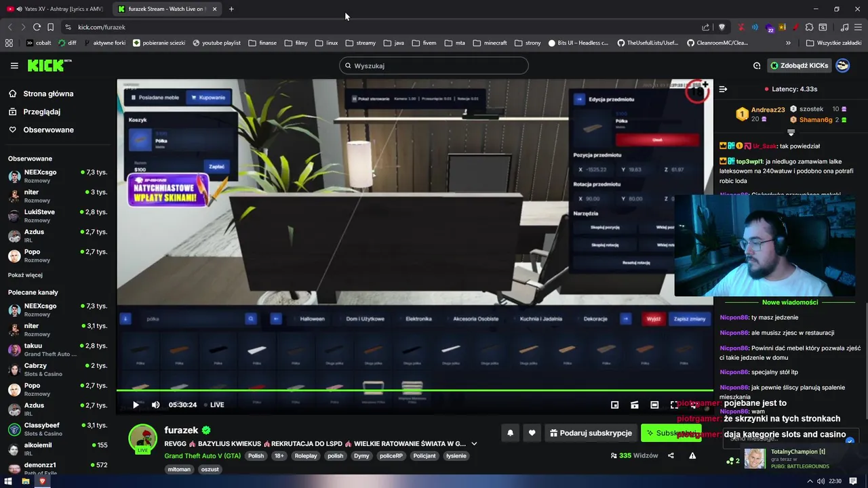Open Wszystkie zakładki folder
868x488 pixels.
(833, 43)
